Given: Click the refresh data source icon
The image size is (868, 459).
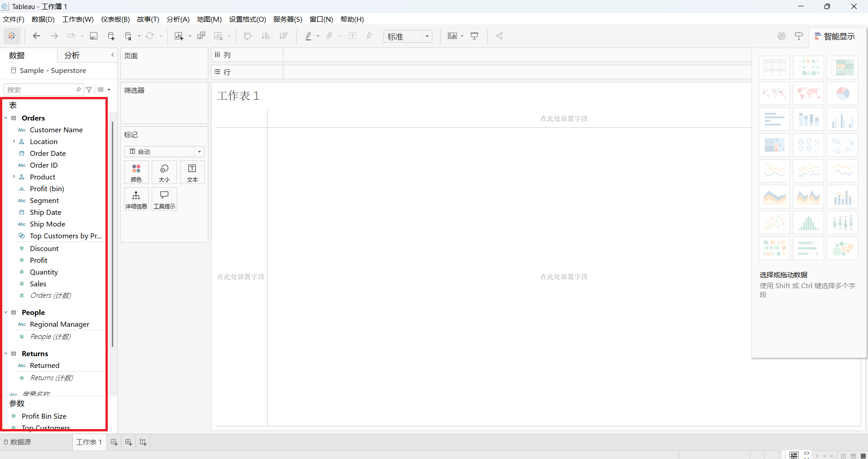Looking at the screenshot, I should click(149, 36).
